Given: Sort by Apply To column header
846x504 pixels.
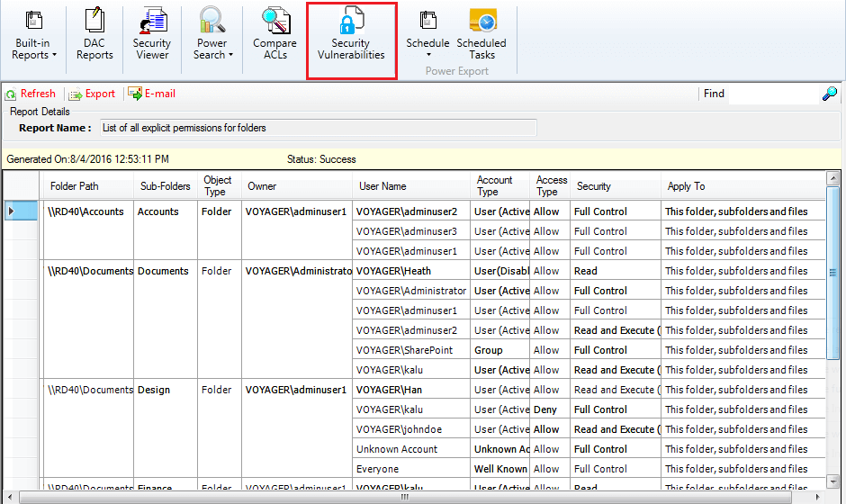Looking at the screenshot, I should (x=743, y=186).
